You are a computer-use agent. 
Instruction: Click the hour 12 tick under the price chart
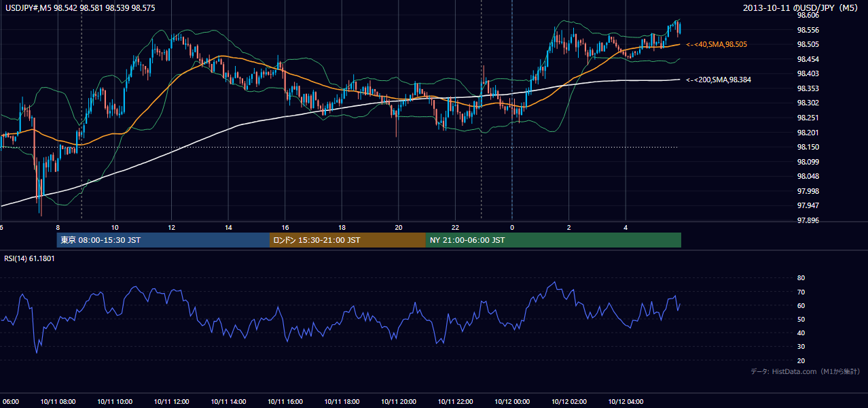(x=171, y=228)
